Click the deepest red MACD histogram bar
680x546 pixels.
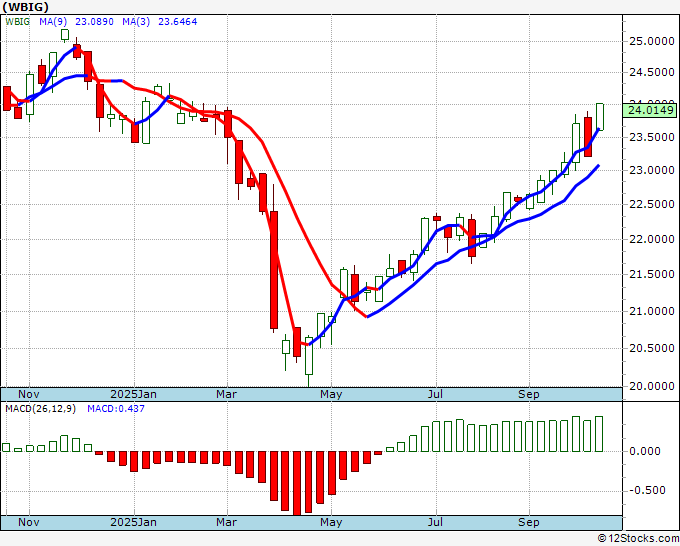coord(297,483)
